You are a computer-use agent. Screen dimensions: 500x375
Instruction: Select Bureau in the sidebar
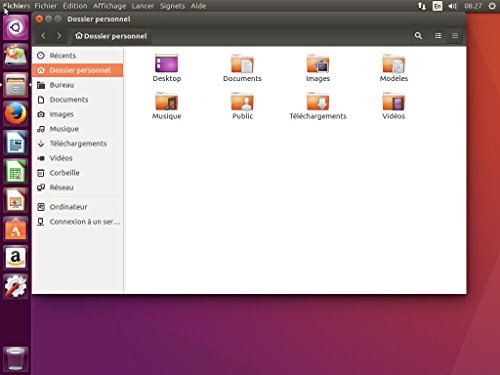point(78,85)
